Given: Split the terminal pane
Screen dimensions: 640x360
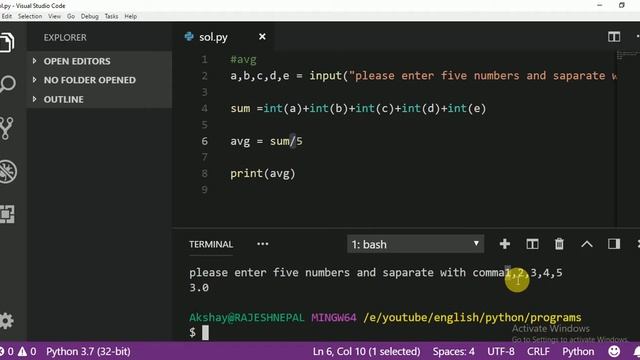Looking at the screenshot, I should click(532, 244).
